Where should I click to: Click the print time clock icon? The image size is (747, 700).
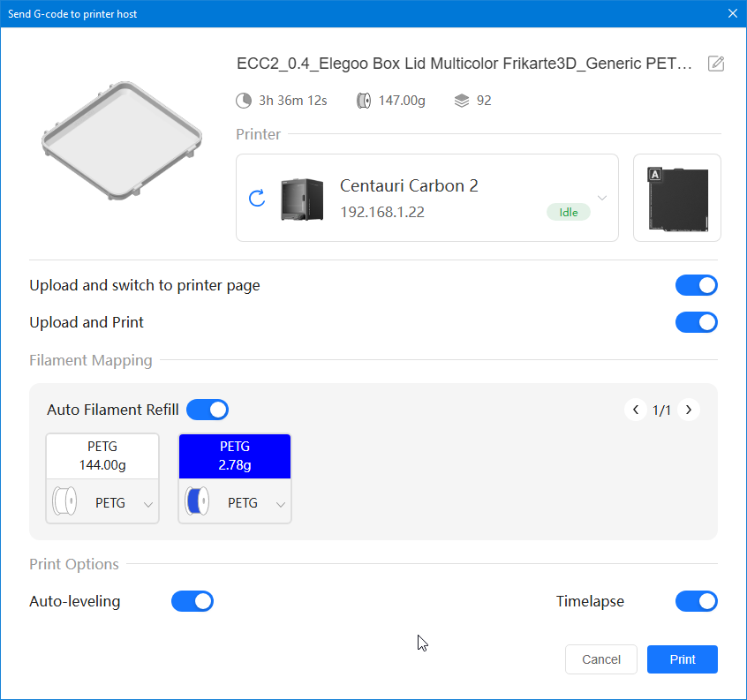(x=244, y=101)
